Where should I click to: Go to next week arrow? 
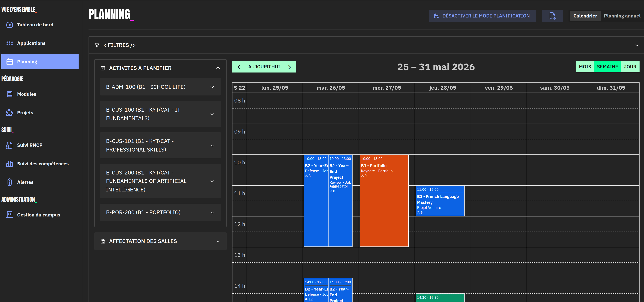pos(290,67)
